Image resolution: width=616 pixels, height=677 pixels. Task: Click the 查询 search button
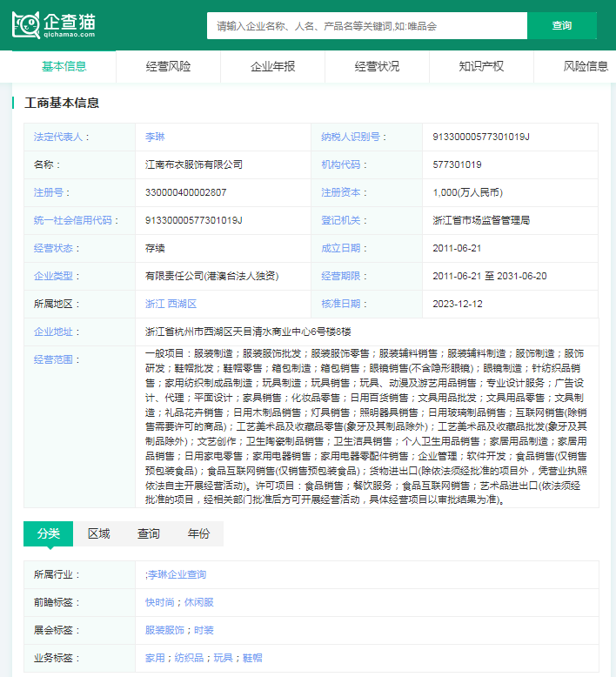click(x=561, y=26)
